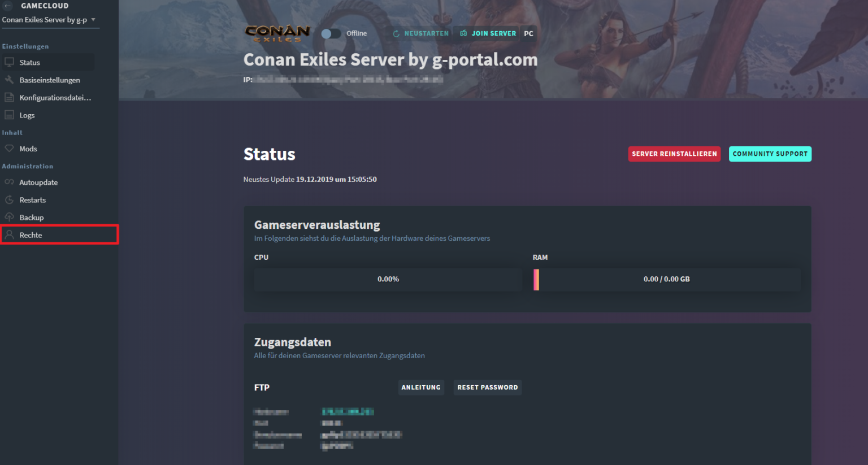This screenshot has height=465, width=868.
Task: Click the Neustarten restart button
Action: click(421, 33)
